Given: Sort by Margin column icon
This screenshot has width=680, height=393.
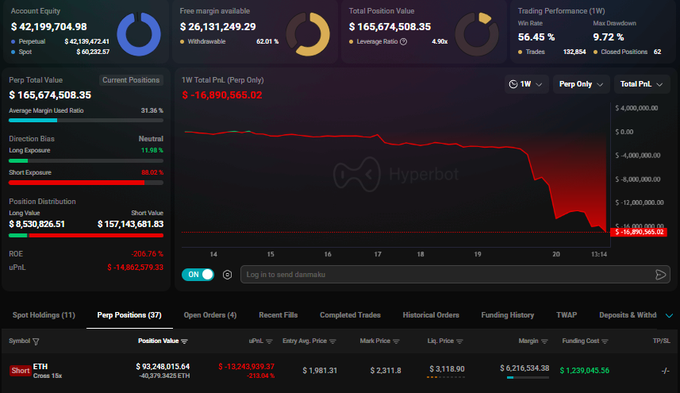Looking at the screenshot, I should coord(545,341).
